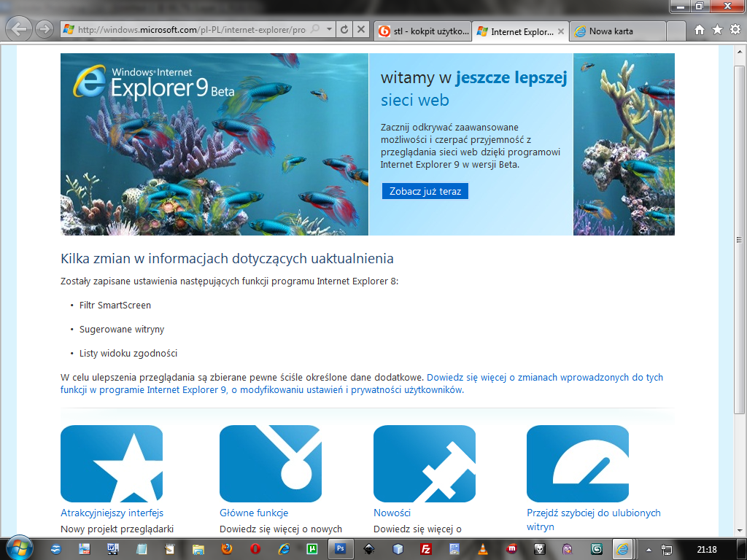The image size is (747, 560).
Task: Open the Tools gear menu
Action: click(x=735, y=30)
